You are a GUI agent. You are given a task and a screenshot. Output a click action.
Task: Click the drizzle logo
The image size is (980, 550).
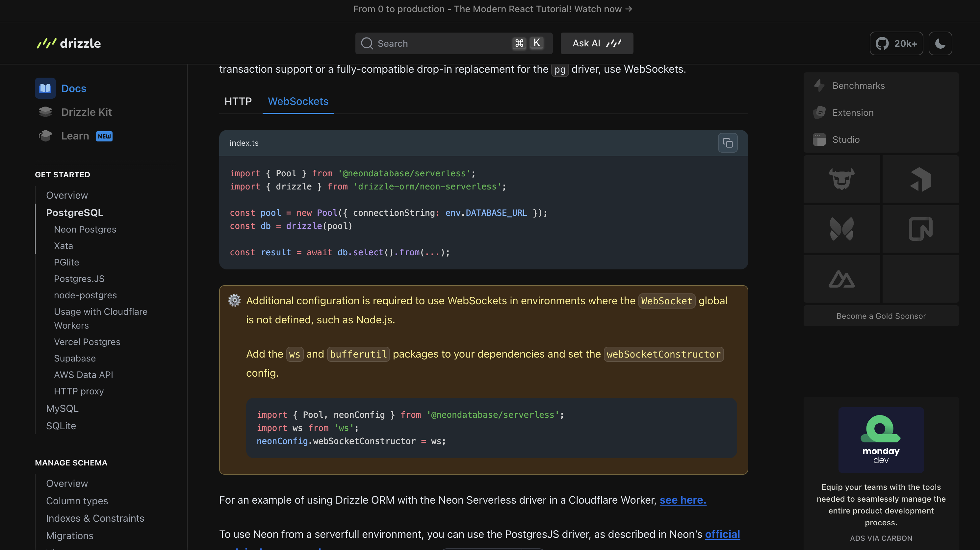69,43
